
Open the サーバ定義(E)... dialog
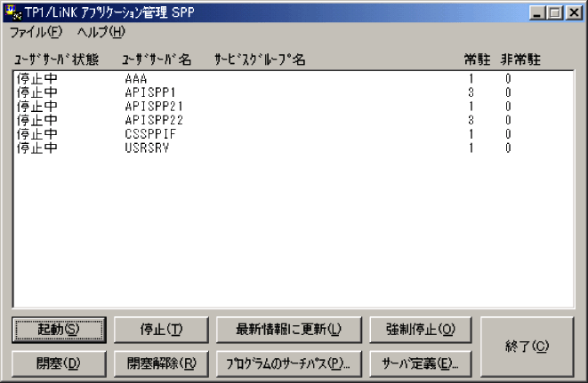(421, 363)
